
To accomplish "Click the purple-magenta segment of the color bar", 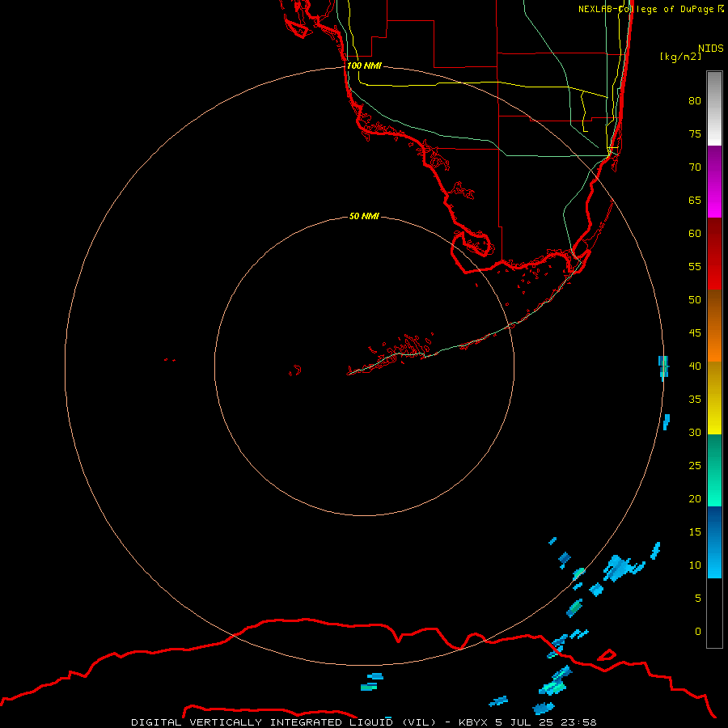I will [x=714, y=181].
